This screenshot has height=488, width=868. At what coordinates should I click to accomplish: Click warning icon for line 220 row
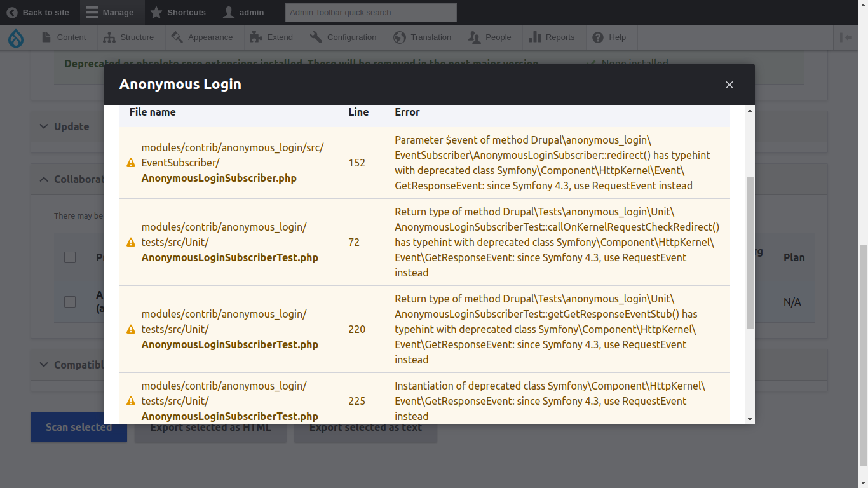pos(131,329)
